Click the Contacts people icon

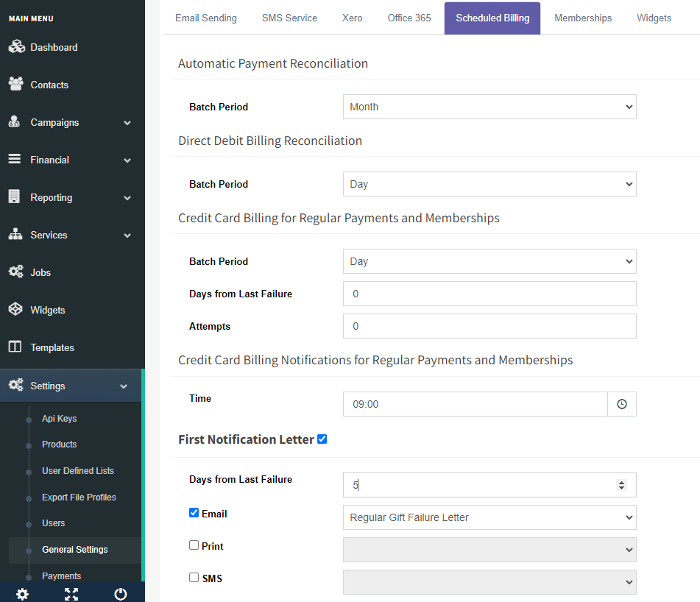tap(15, 84)
